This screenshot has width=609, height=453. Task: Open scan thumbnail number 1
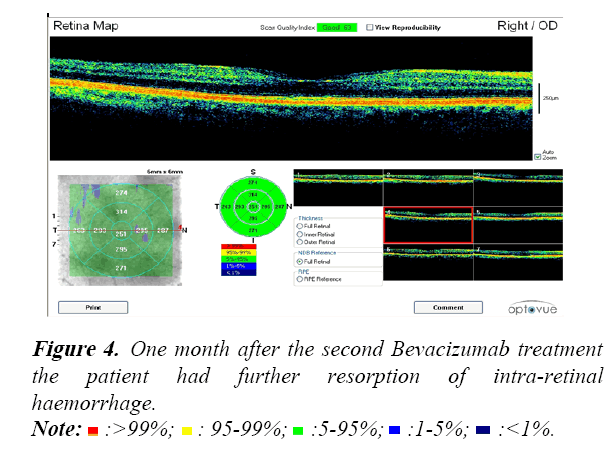337,187
